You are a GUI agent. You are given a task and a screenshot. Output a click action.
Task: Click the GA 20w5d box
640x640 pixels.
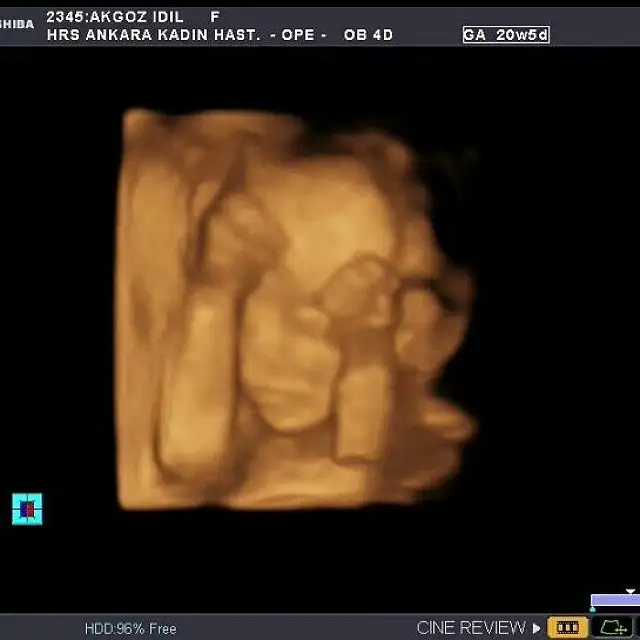click(x=506, y=35)
